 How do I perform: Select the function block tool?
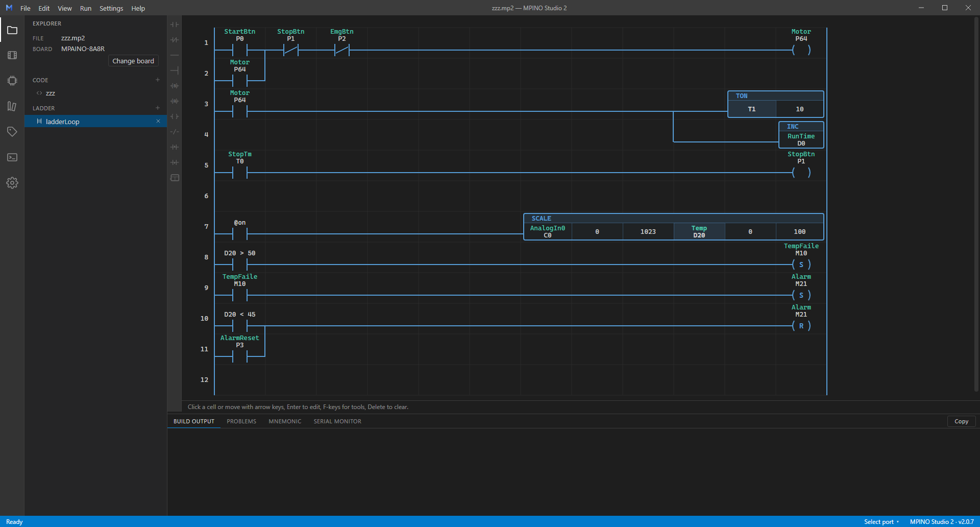pos(175,178)
